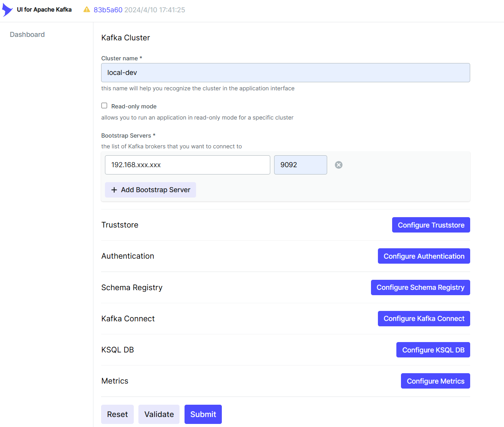Click the bootstrap server host field

pos(188,165)
